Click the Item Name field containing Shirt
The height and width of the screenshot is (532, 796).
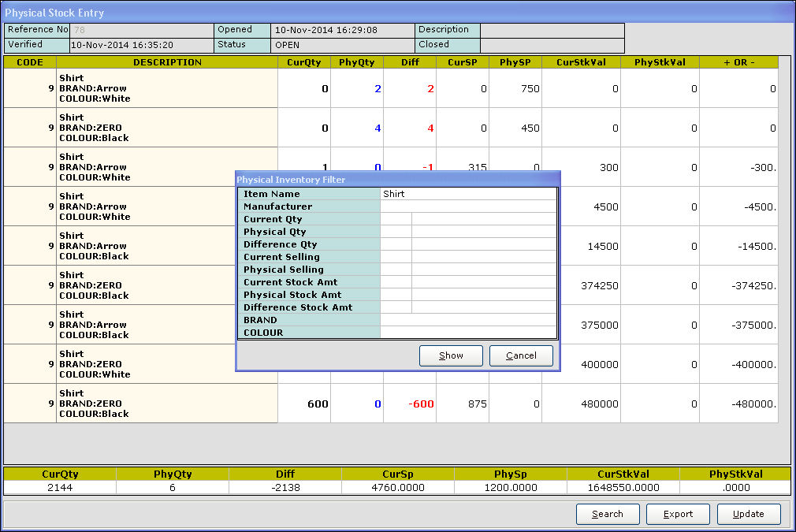(468, 194)
